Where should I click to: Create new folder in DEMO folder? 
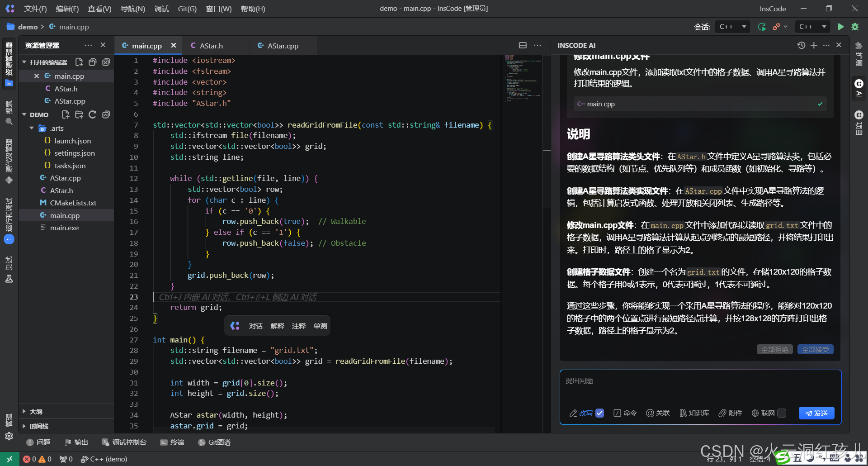click(79, 114)
